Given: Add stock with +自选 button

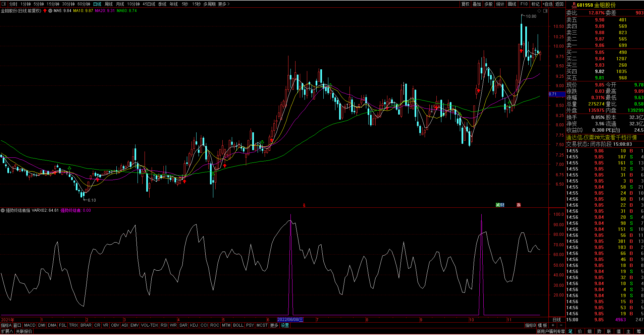Looking at the screenshot, I should [547, 4].
